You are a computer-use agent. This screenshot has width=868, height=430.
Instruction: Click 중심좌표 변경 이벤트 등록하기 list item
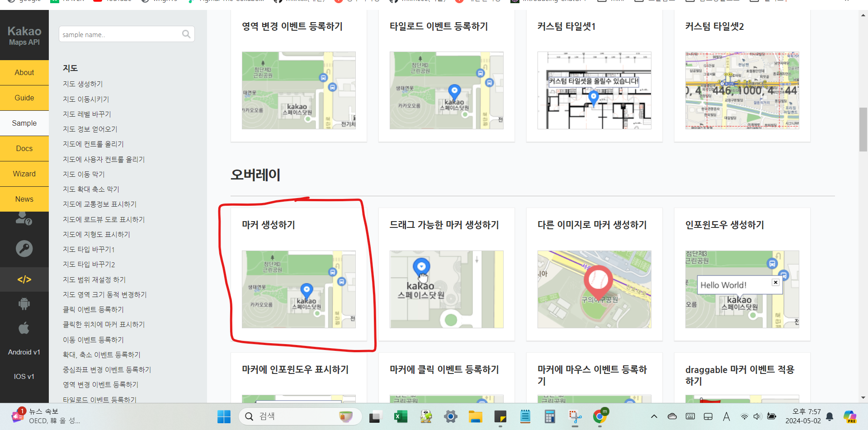[107, 369]
